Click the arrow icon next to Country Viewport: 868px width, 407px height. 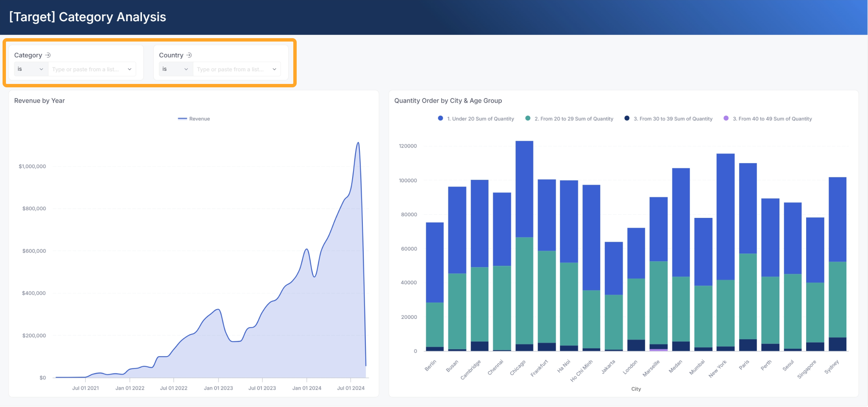point(189,55)
